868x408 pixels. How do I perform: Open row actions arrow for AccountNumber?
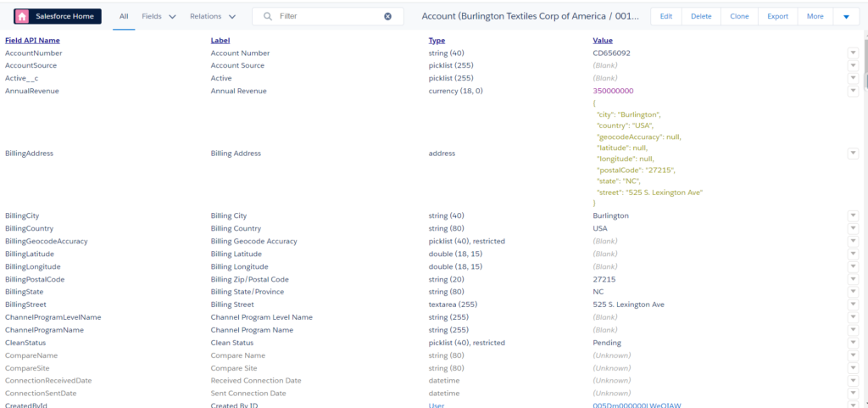[853, 53]
